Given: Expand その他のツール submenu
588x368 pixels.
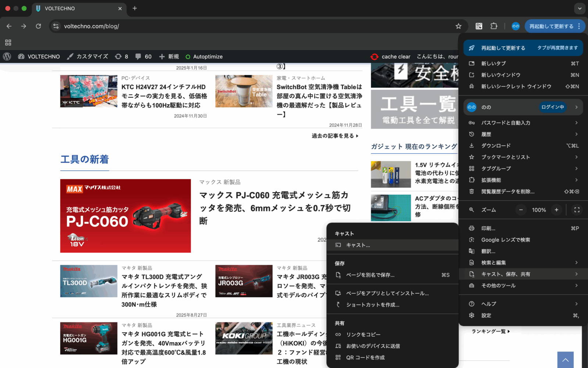Looking at the screenshot, I should pos(523,285).
